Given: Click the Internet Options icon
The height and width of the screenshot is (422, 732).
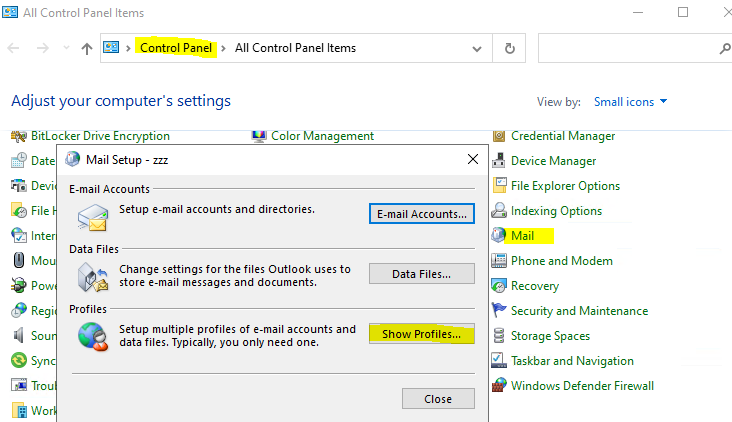Looking at the screenshot, I should [x=19, y=235].
